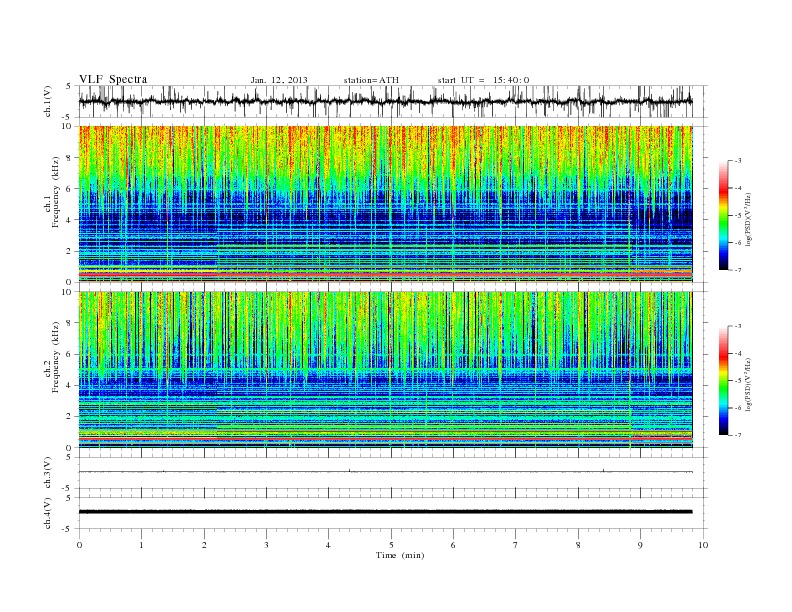Click time axis tick label '2'
Screen dimensions: 792x612
pyautogui.click(x=204, y=545)
